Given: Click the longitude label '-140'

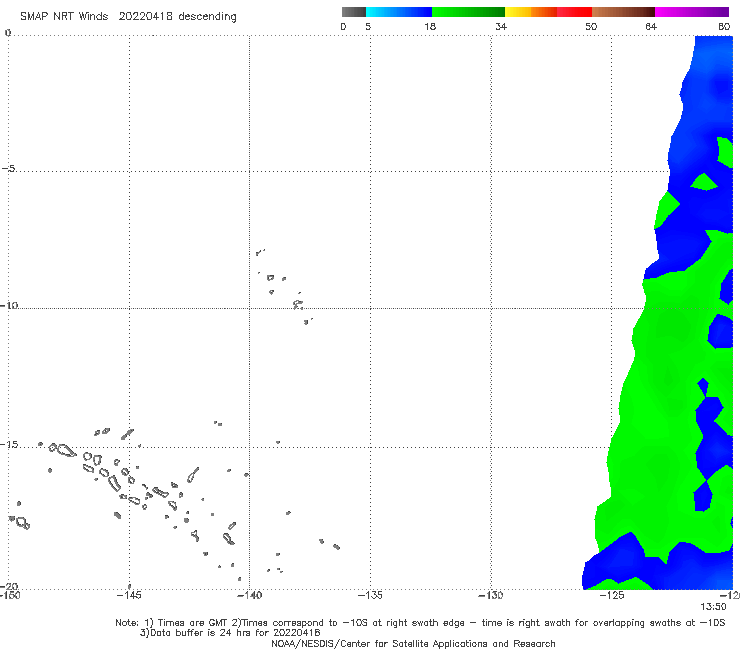Looking at the screenshot, I should click(249, 595).
